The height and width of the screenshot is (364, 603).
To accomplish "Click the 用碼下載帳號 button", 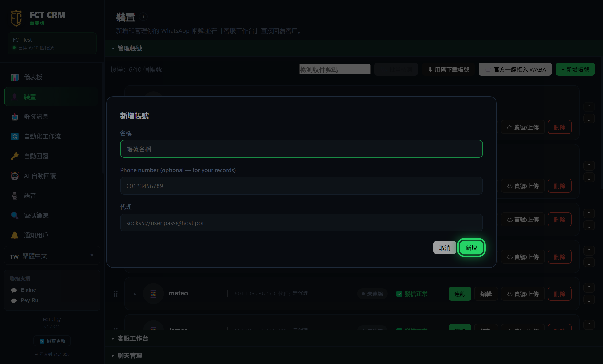I will [x=448, y=69].
